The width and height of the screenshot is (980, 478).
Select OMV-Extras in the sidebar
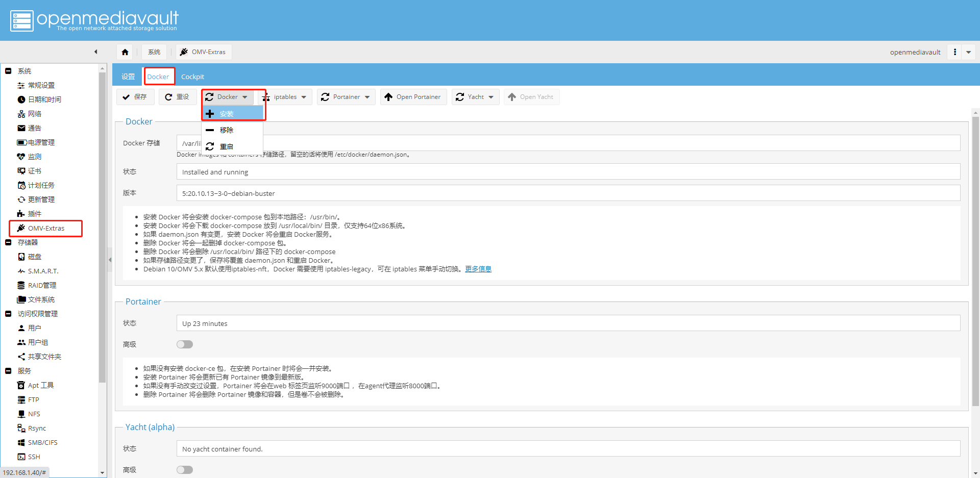click(46, 228)
